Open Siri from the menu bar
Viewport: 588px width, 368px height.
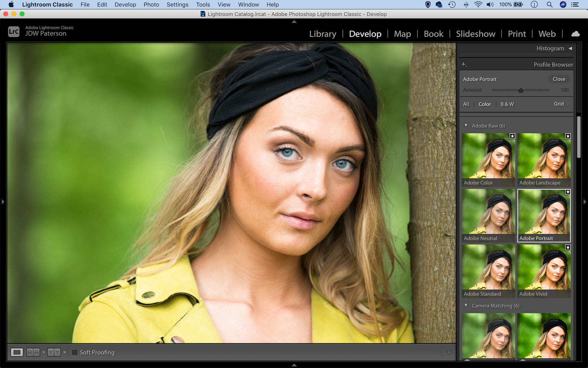click(x=563, y=4)
